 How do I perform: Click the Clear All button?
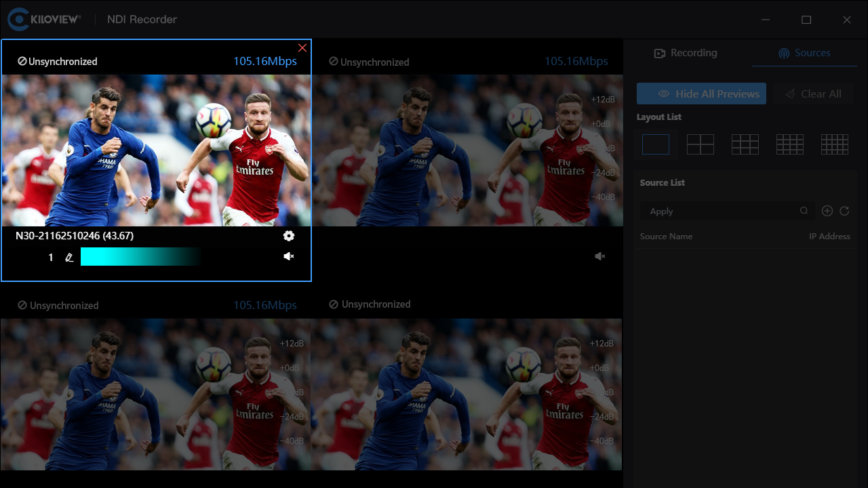(x=813, y=94)
